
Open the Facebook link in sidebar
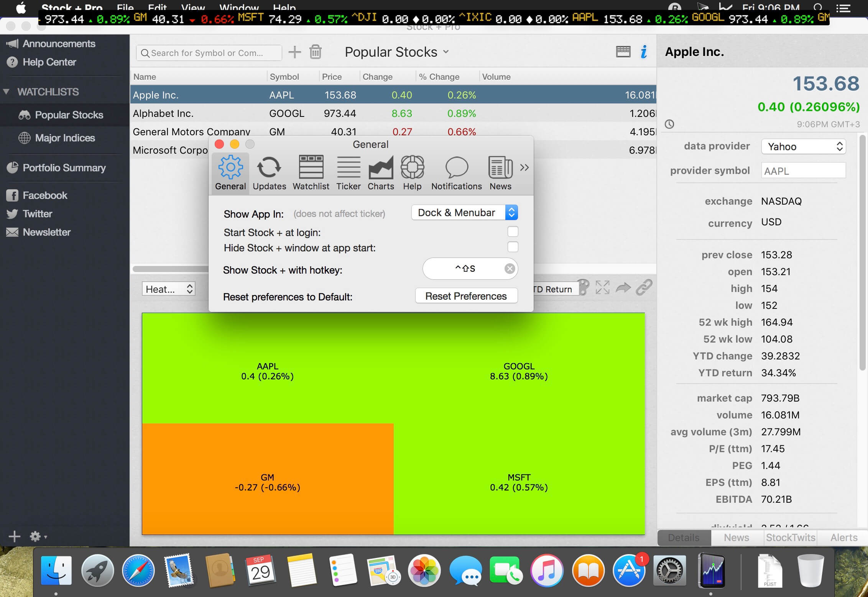[x=37, y=195]
